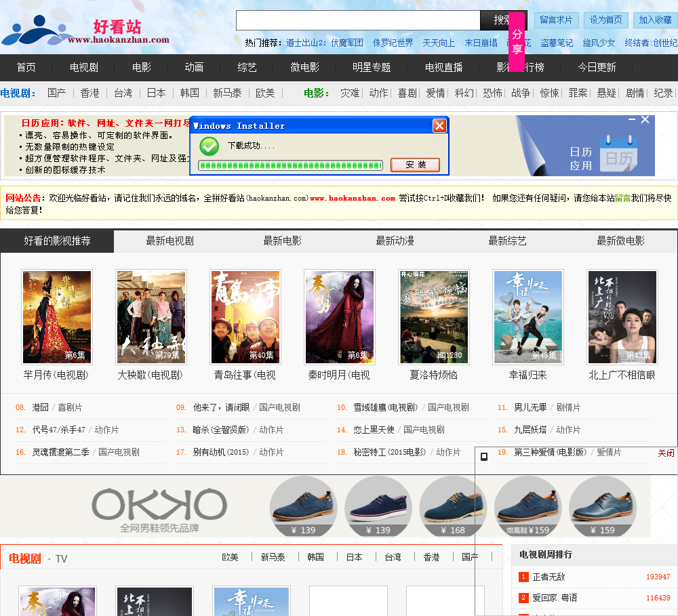This screenshot has height=616, width=678.
Task: Open the 电影 main navigation item
Action: point(142,68)
